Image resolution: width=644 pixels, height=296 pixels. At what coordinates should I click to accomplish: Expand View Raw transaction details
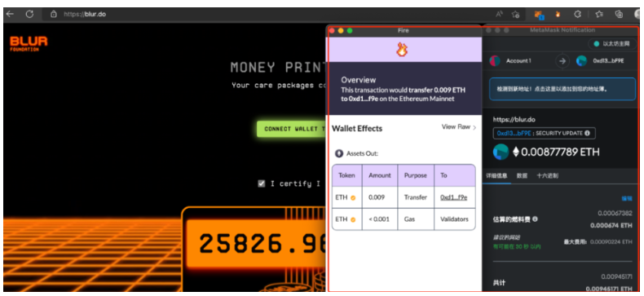pyautogui.click(x=459, y=127)
